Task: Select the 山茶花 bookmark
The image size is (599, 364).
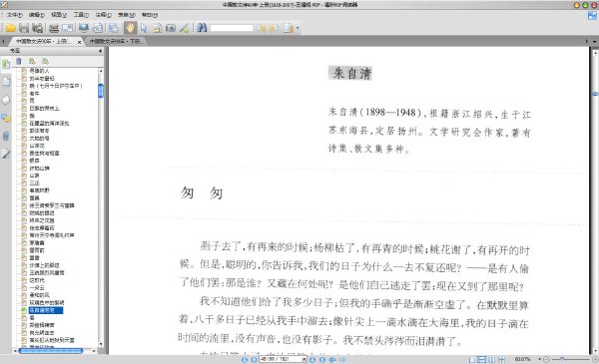Action: [x=37, y=146]
